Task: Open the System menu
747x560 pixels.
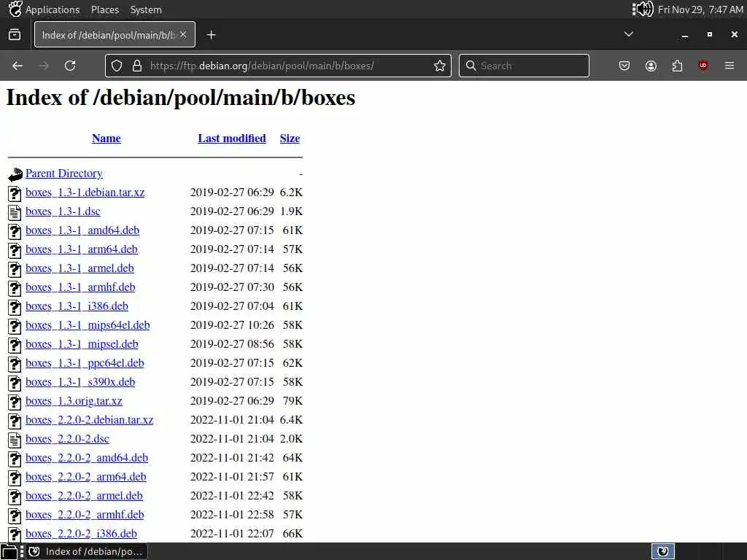Action: pos(146,9)
